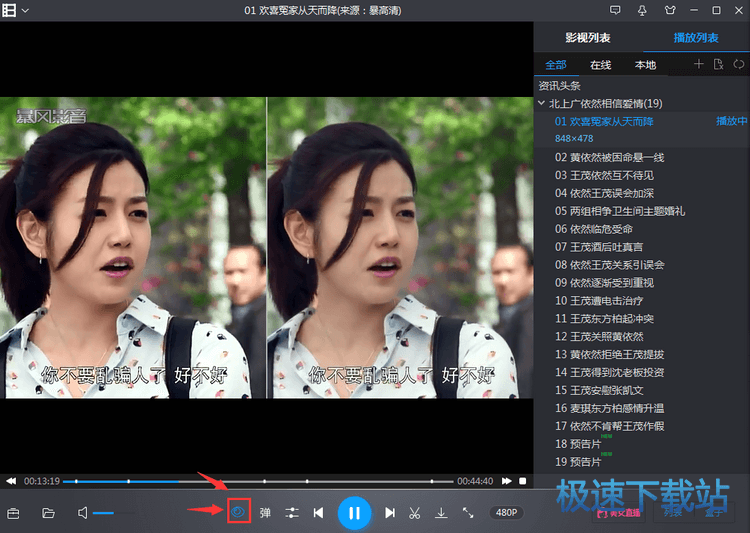Toggle the 弹 danmaku button
The image size is (750, 533).
(265, 513)
